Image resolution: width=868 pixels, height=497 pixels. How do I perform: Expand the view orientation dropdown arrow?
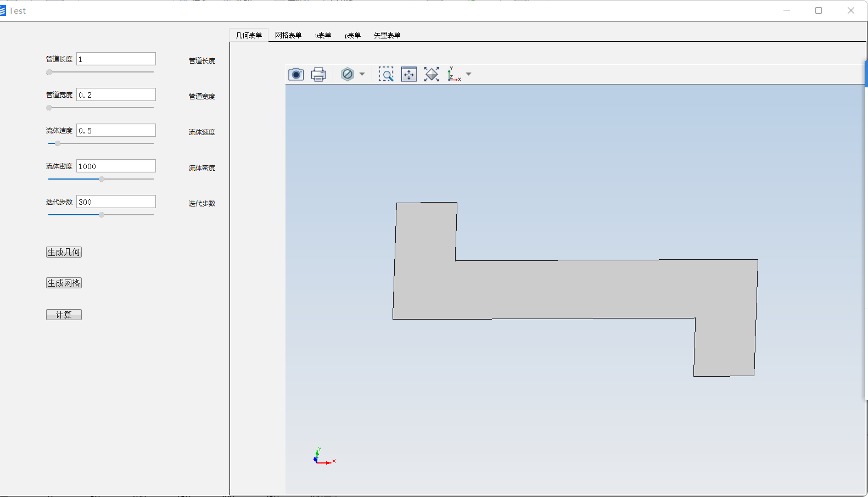[x=468, y=74]
